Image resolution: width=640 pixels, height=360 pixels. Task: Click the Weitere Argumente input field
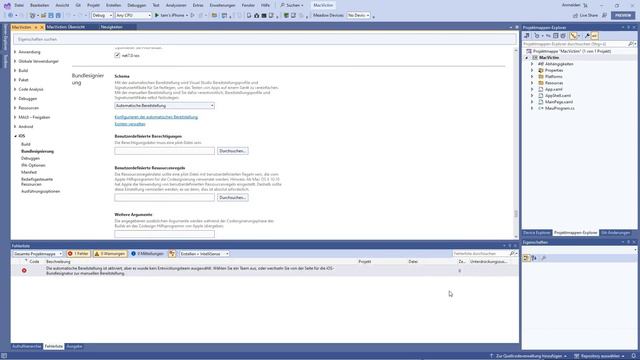[x=164, y=234]
